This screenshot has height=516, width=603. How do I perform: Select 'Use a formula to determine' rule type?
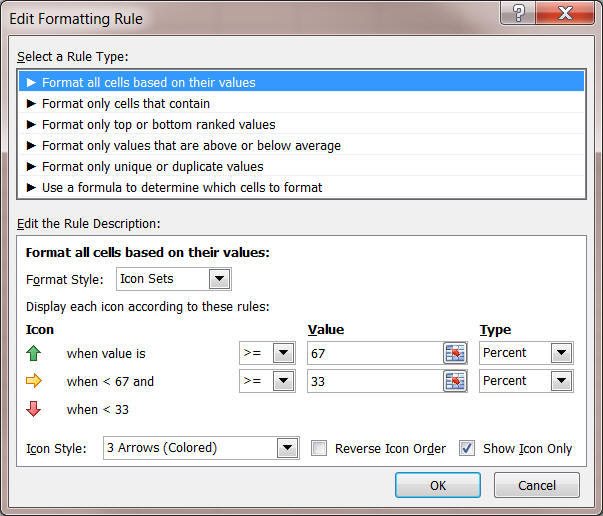(181, 187)
